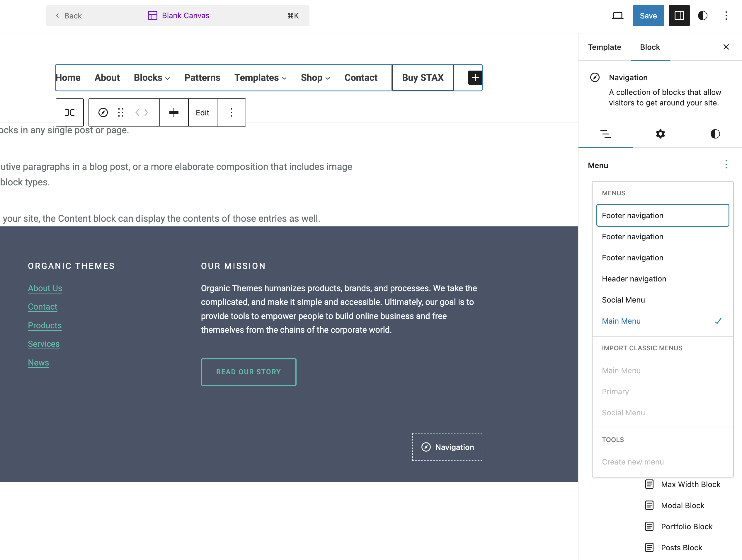This screenshot has height=560, width=742.
Task: Click the drag handle dots in block toolbar
Action: pos(121,112)
